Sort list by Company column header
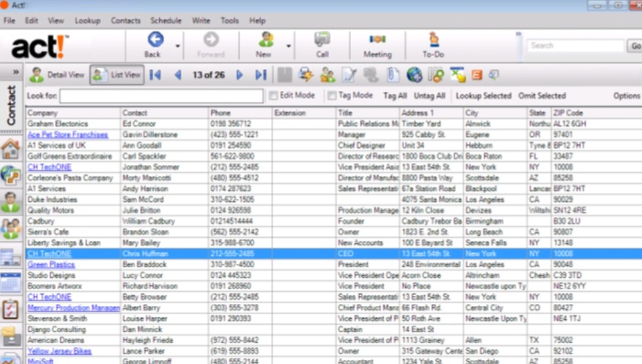Viewport: 642px width, 364px height. point(74,113)
